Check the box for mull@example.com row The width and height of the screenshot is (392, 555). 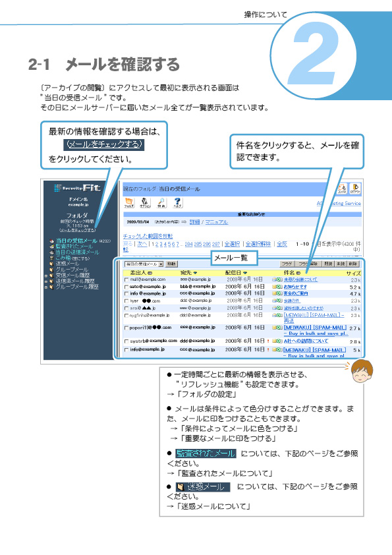click(x=126, y=279)
